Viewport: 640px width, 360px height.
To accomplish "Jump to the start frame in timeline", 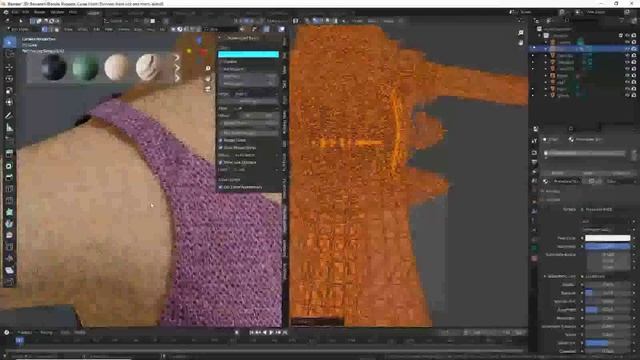I will click(x=251, y=333).
